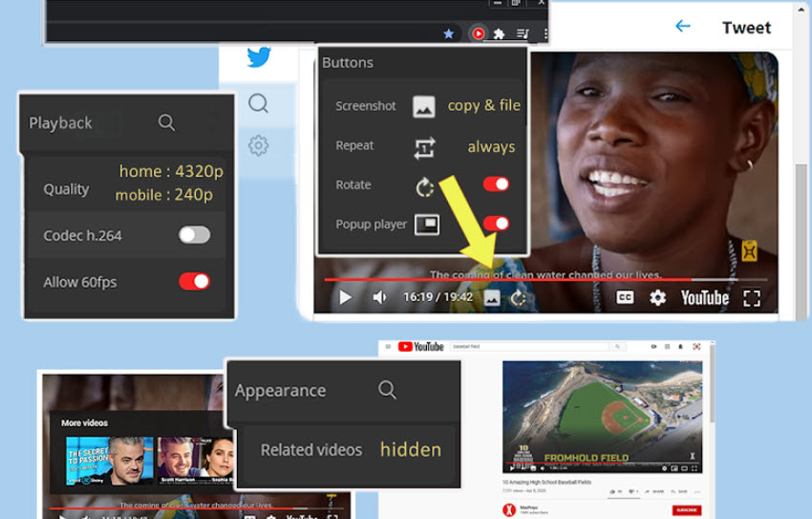812x519 pixels.
Task: Click the Twitter bird logo
Action: [x=259, y=56]
